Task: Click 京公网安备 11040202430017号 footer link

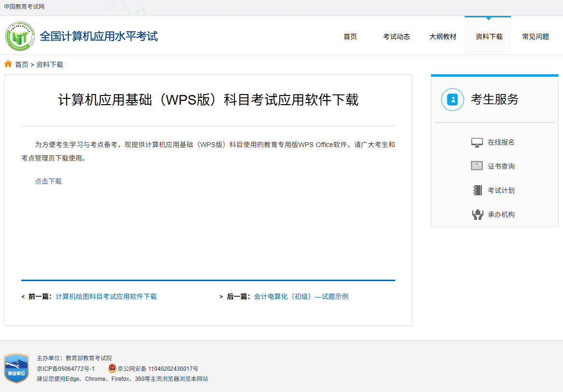Action: (158, 369)
